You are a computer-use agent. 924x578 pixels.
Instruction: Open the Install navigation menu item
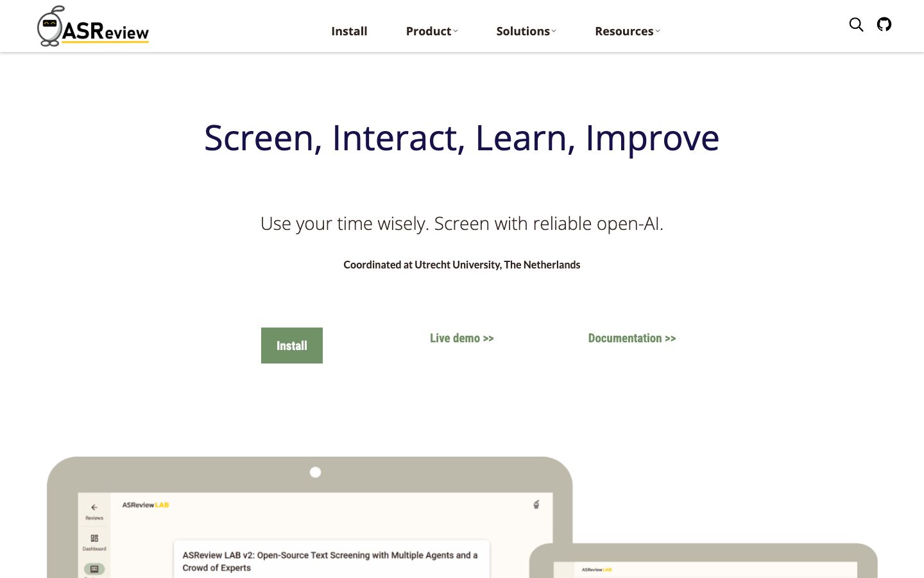349,31
